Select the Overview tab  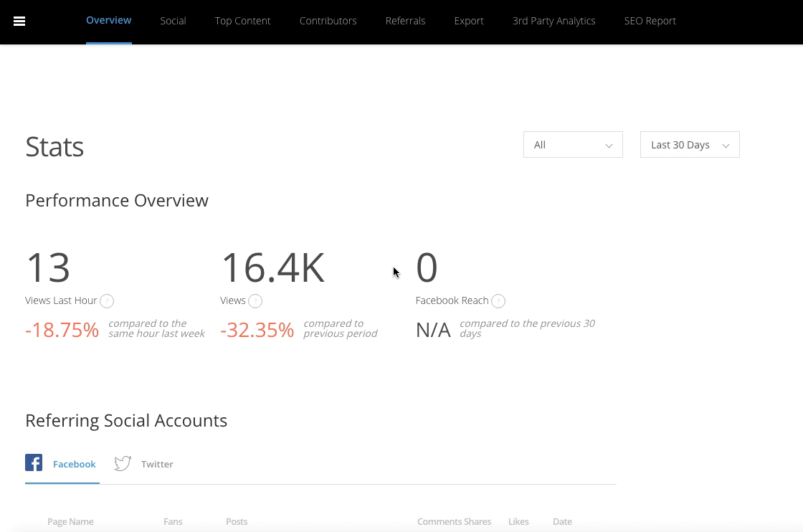108,20
